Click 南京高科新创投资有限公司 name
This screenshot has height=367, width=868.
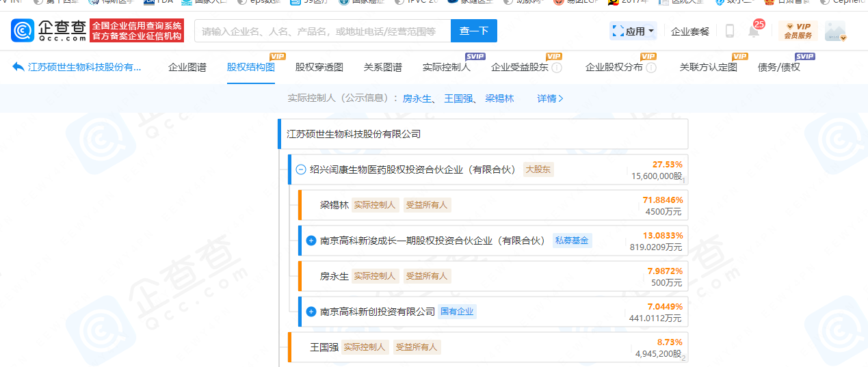[378, 312]
